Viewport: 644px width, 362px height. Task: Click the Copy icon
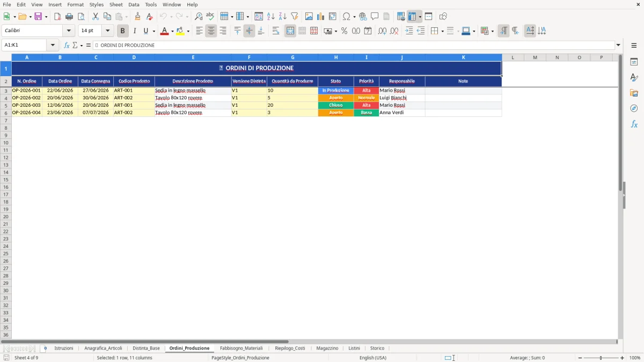pyautogui.click(x=107, y=16)
